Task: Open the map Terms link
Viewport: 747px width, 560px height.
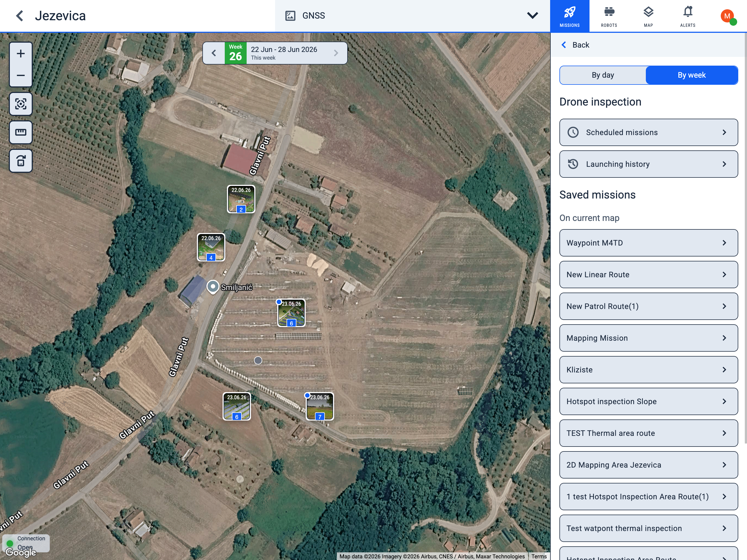Action: 539,556
